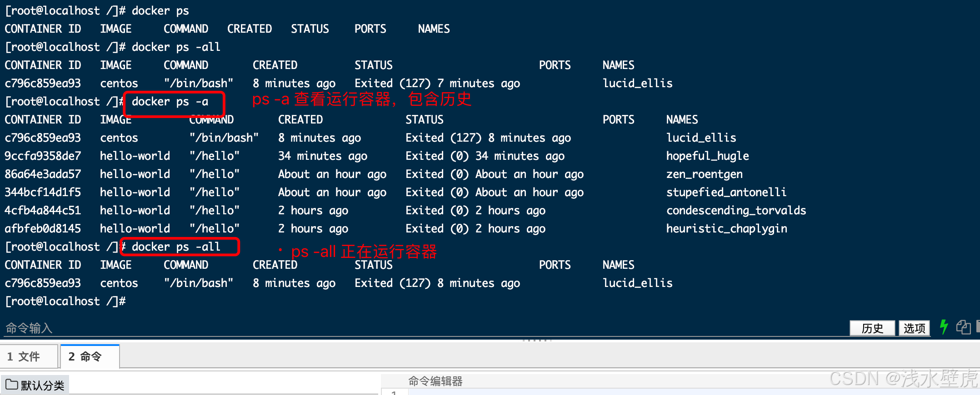Click the copy windows icon
This screenshot has width=980, height=395.
pos(963,327)
